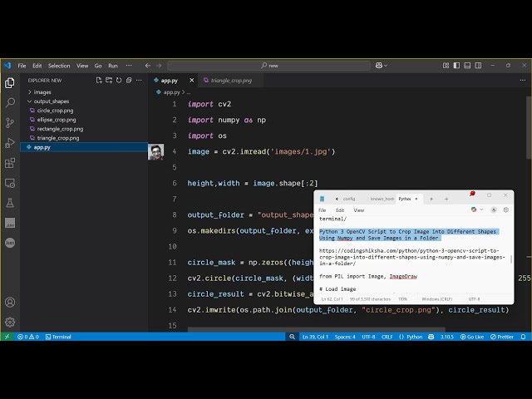This screenshot has width=532, height=399.
Task: Toggle the secondary side bar
Action: tap(478, 66)
